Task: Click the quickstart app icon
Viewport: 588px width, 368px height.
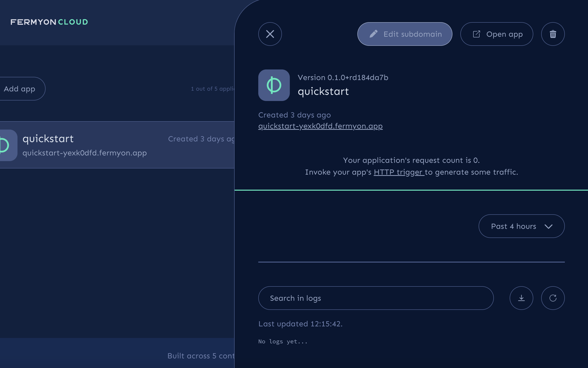Action: click(274, 85)
